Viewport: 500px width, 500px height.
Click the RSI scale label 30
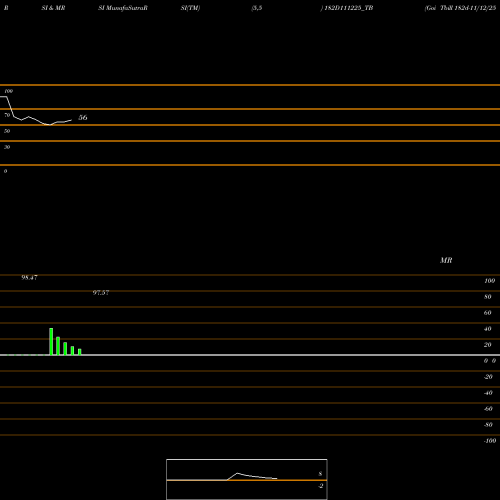(x=7, y=147)
